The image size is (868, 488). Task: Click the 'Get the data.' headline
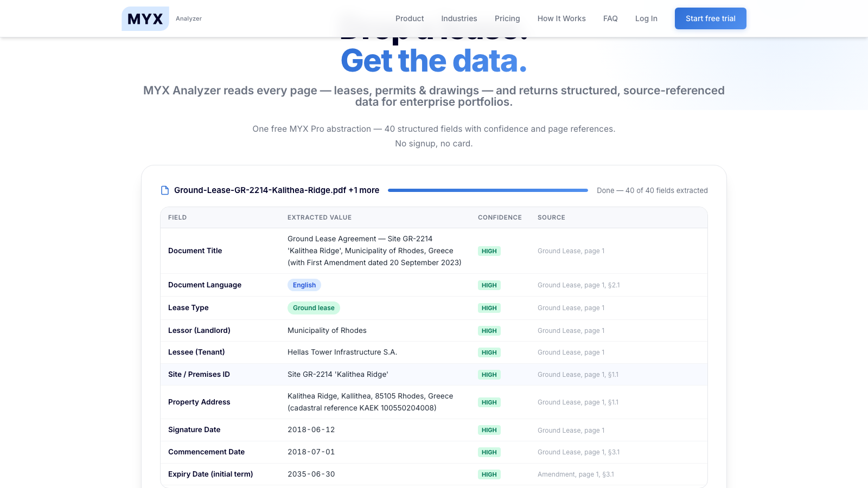coord(434,61)
